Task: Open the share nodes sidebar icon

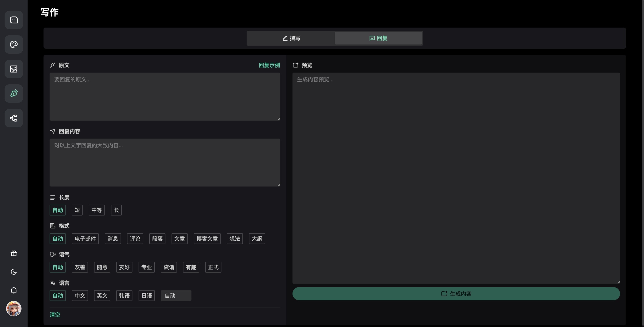Action: tap(14, 118)
